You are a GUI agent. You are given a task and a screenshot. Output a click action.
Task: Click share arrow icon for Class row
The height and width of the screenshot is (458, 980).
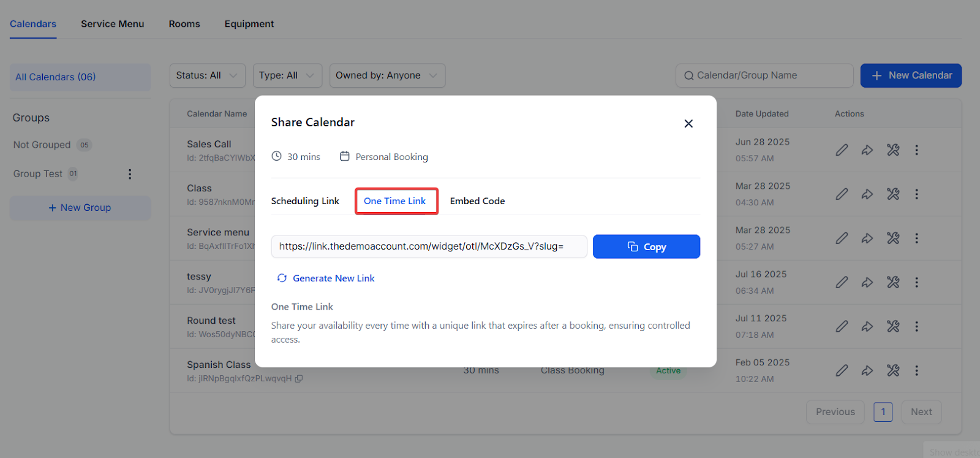click(x=867, y=194)
